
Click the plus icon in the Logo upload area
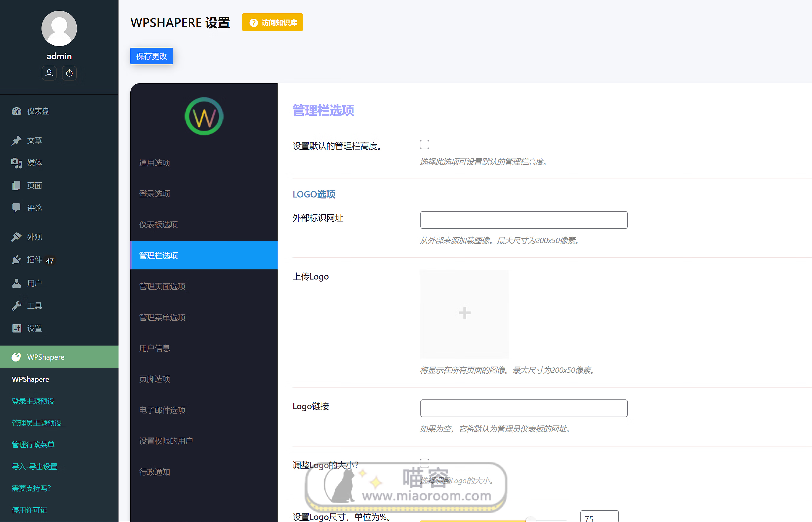pyautogui.click(x=465, y=313)
